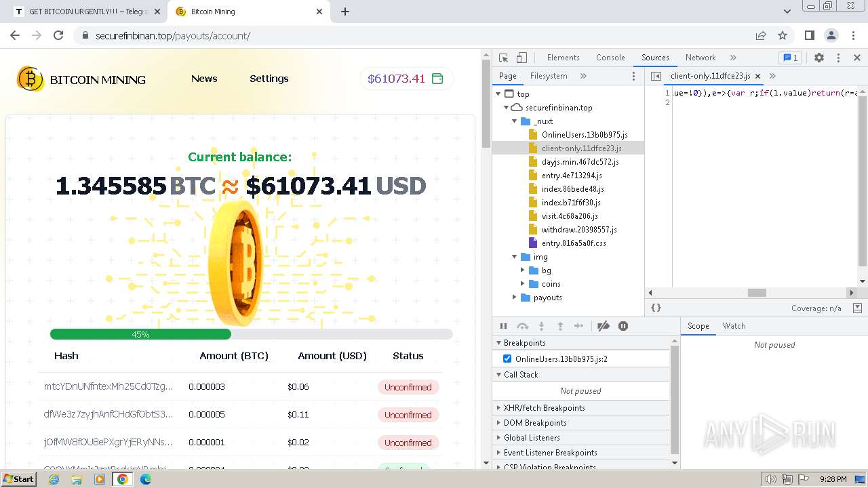The height and width of the screenshot is (488, 868).
Task: Open the Network tab
Action: 701,58
